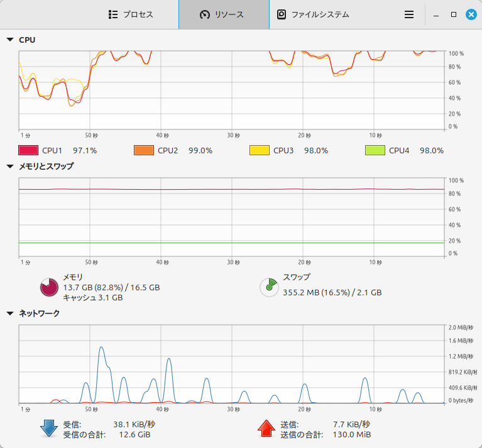Image resolution: width=482 pixels, height=448 pixels.
Task: Maximize the system monitor window
Action: 453,14
